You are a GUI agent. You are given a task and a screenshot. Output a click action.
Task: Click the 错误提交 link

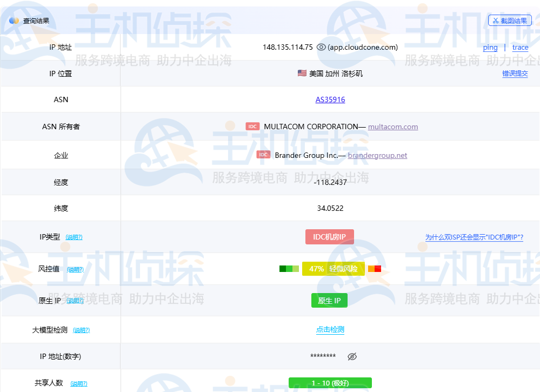click(x=515, y=74)
